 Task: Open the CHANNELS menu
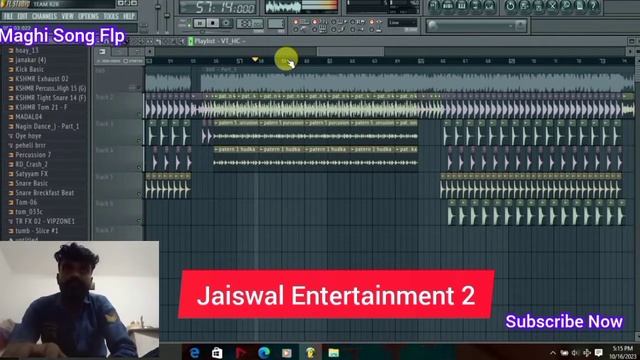pos(44,16)
